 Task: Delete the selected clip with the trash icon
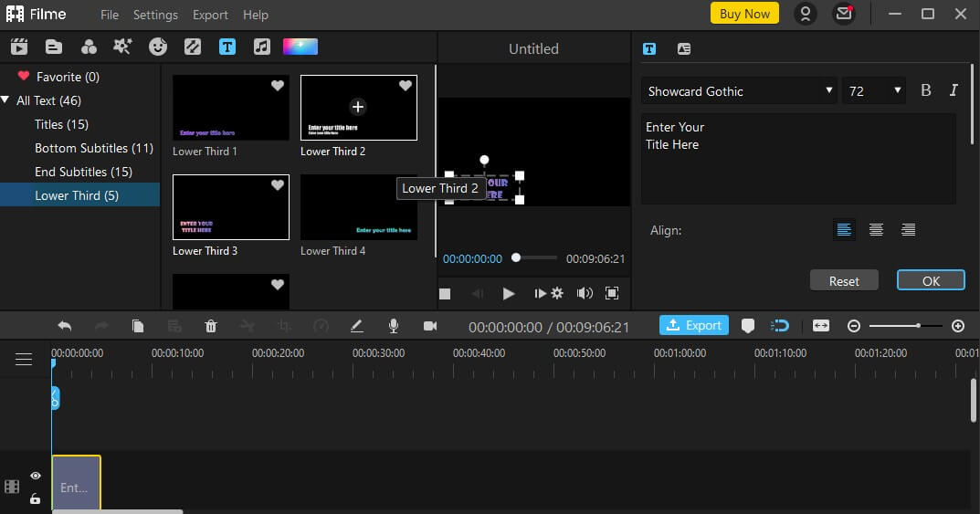pos(211,325)
